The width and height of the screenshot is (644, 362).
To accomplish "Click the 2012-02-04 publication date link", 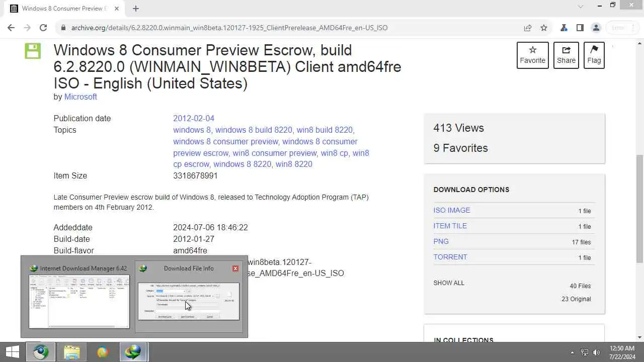I will (x=194, y=118).
